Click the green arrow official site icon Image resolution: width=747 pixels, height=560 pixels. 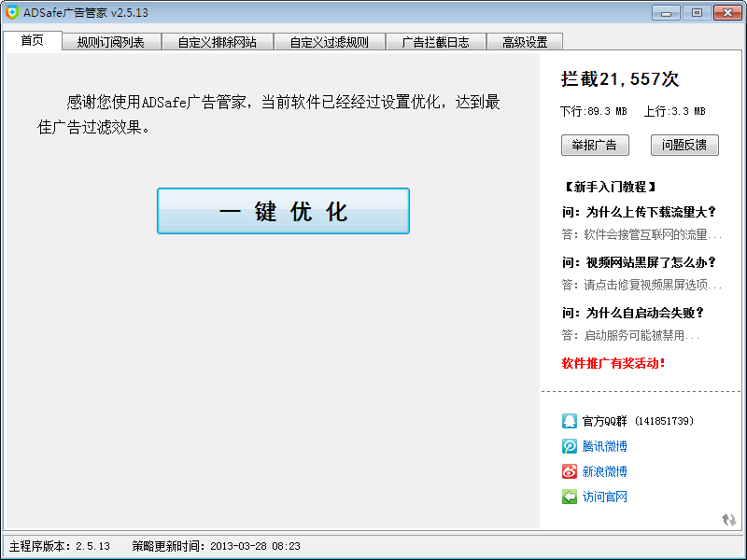coord(570,497)
